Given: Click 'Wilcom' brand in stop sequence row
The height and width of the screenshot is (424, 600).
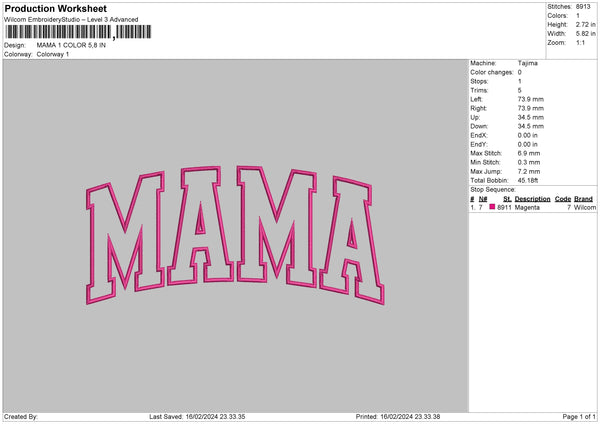Looking at the screenshot, I should [x=585, y=207].
